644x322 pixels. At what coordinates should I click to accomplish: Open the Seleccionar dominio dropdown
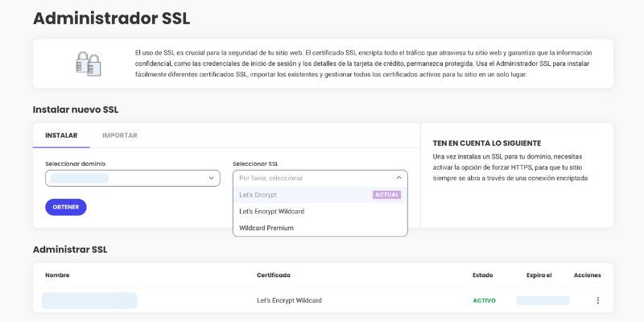(x=133, y=178)
